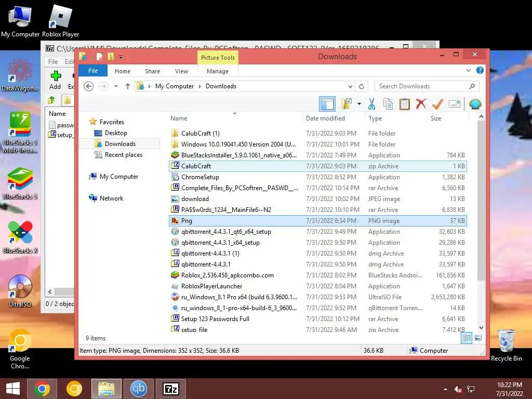The height and width of the screenshot is (399, 532).
Task: Click the Forward arrow in Downloads window
Action: [x=103, y=86]
